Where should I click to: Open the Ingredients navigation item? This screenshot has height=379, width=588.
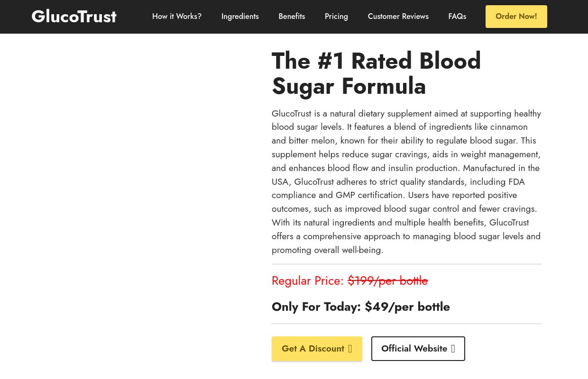click(x=240, y=16)
